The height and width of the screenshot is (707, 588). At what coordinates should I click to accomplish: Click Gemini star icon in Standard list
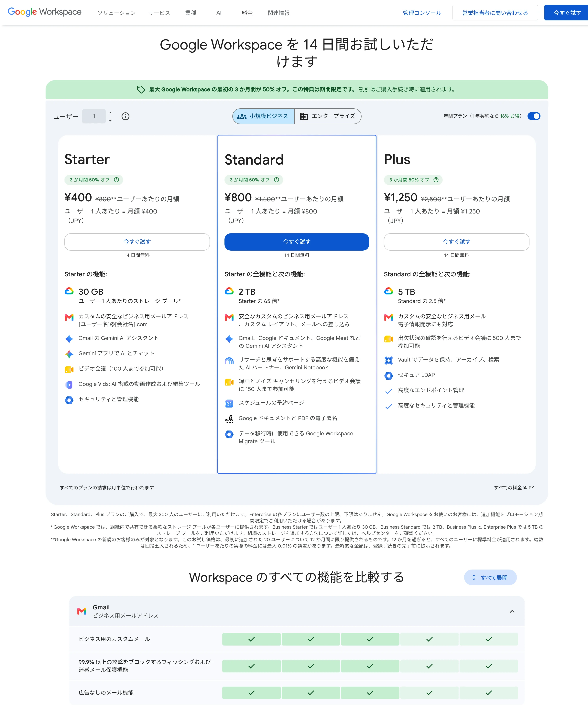229,339
